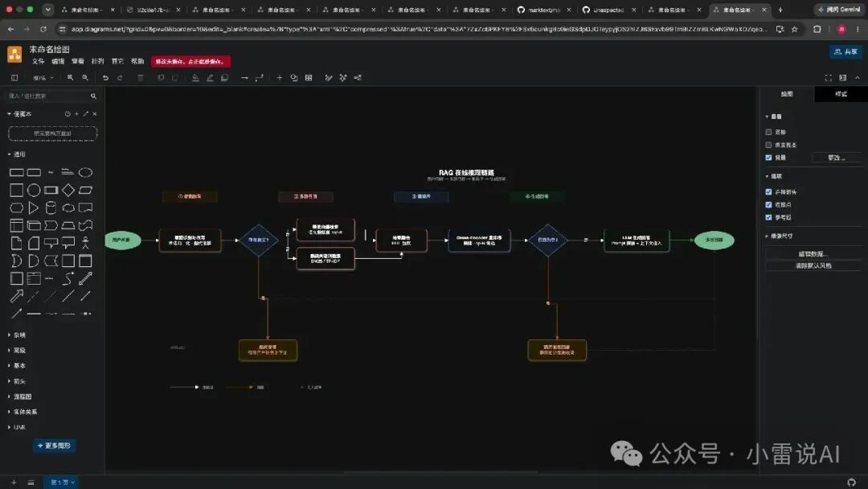Click the delete trash icon in toolbar
This screenshot has height=489, width=868.
pos(141,78)
